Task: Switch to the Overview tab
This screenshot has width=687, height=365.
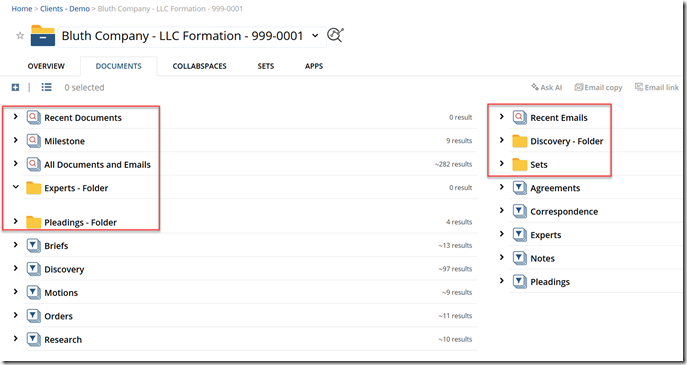Action: click(x=46, y=66)
